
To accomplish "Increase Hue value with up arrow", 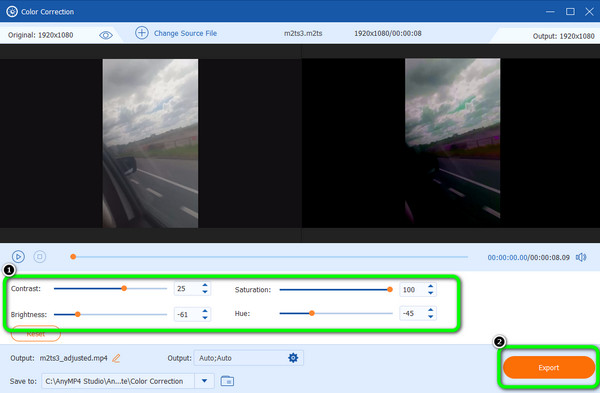I will 430,310.
